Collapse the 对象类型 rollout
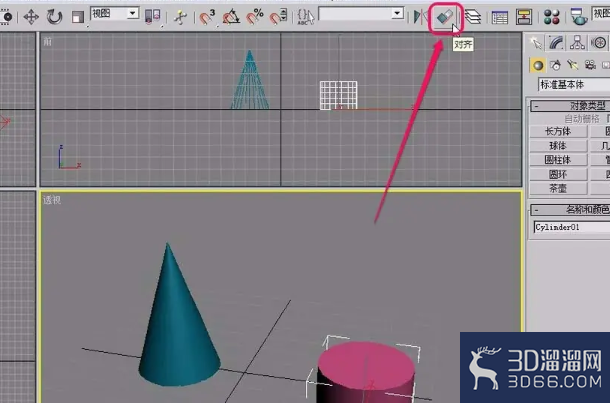610x403 pixels. [571, 105]
